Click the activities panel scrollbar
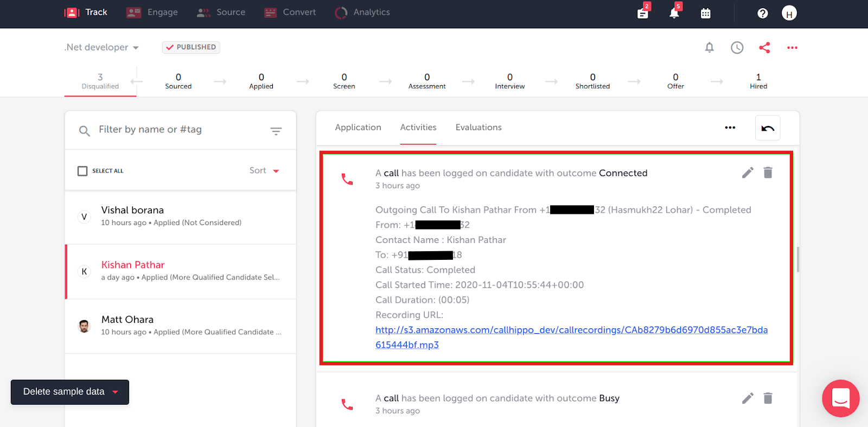Screen dimensions: 868x427 [798, 259]
